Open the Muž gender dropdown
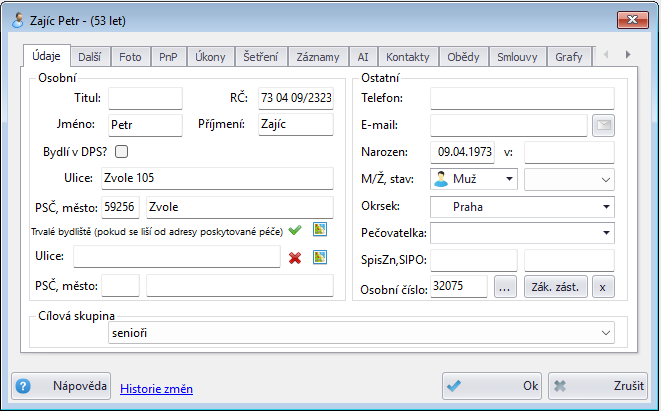The width and height of the screenshot is (661, 411). (x=474, y=179)
